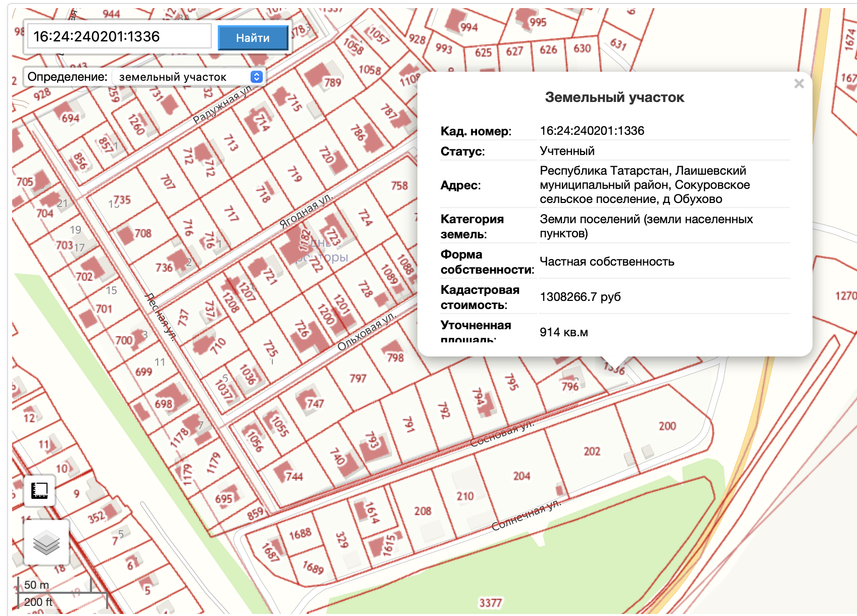This screenshot has height=616, width=857.
Task: Select parcel 797 on the map
Action: coord(358,378)
